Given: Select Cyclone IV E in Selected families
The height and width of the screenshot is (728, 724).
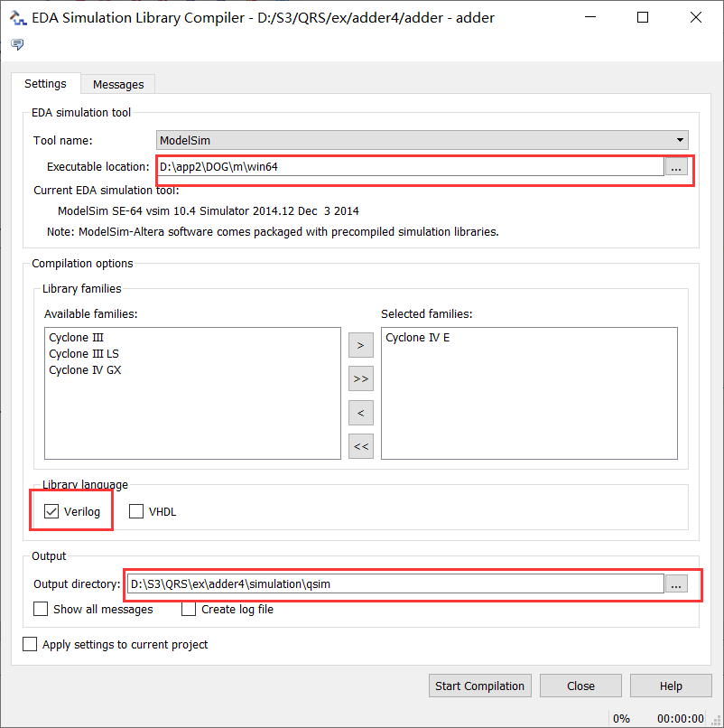Looking at the screenshot, I should pos(417,338).
